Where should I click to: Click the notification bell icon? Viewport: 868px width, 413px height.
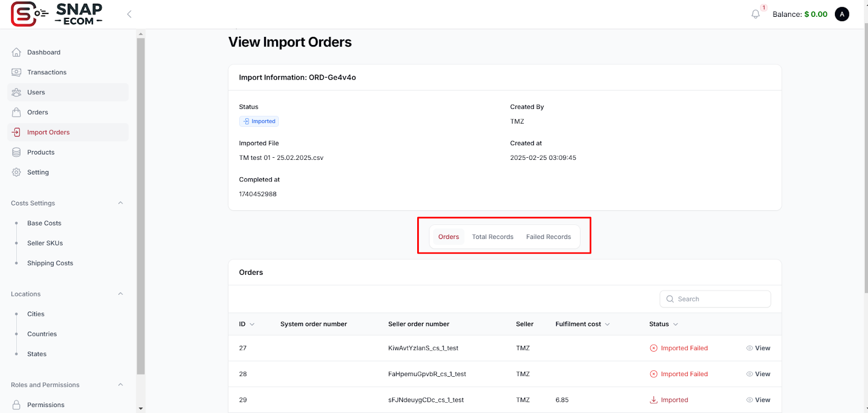point(755,14)
